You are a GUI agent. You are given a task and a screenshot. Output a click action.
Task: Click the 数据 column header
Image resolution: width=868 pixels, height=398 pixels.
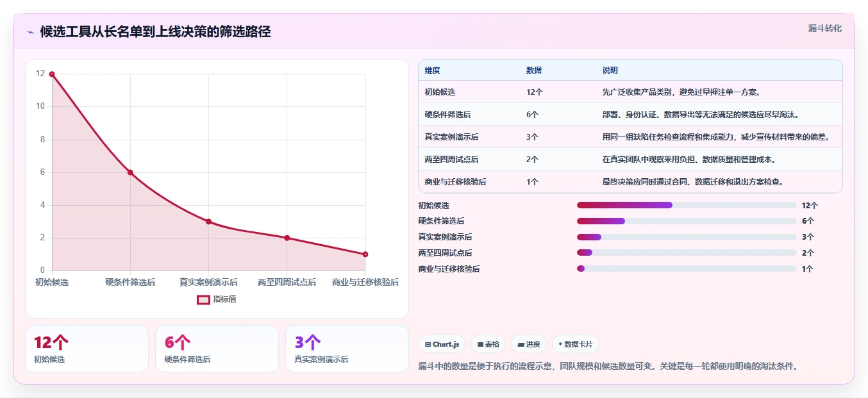coord(534,70)
